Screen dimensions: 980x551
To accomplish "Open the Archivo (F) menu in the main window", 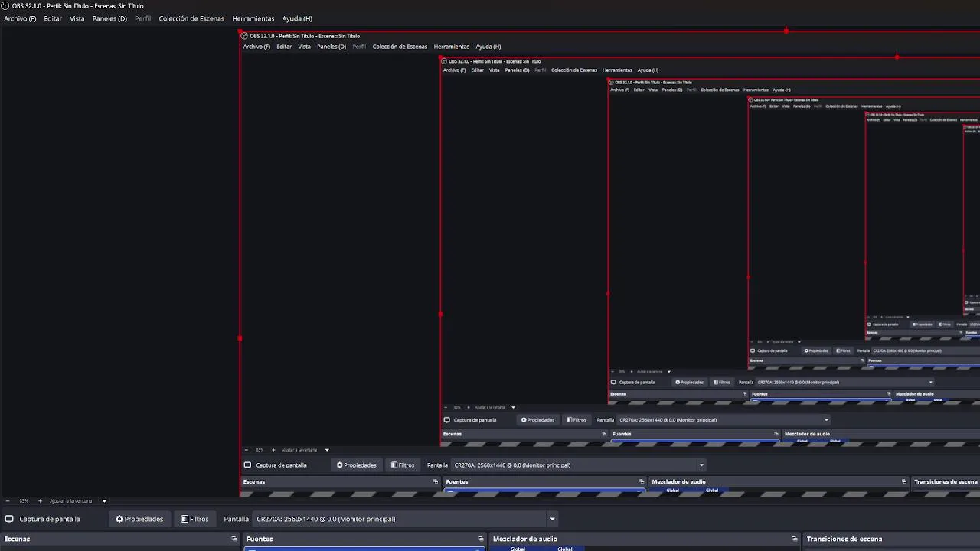I will 20,18.
